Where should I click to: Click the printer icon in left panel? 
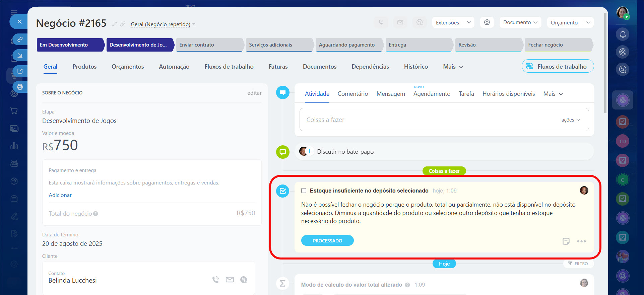coord(20,87)
